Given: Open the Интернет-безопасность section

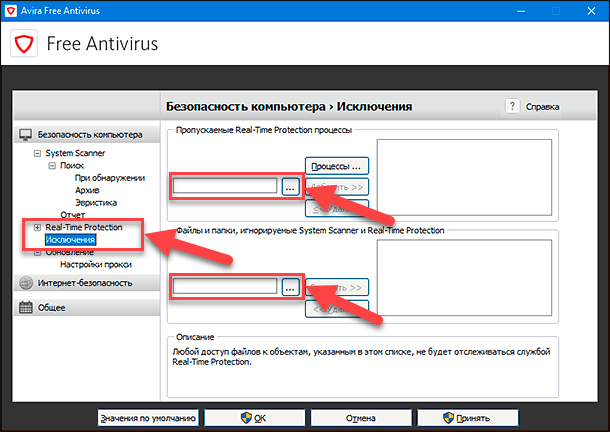Looking at the screenshot, I should coord(87,283).
